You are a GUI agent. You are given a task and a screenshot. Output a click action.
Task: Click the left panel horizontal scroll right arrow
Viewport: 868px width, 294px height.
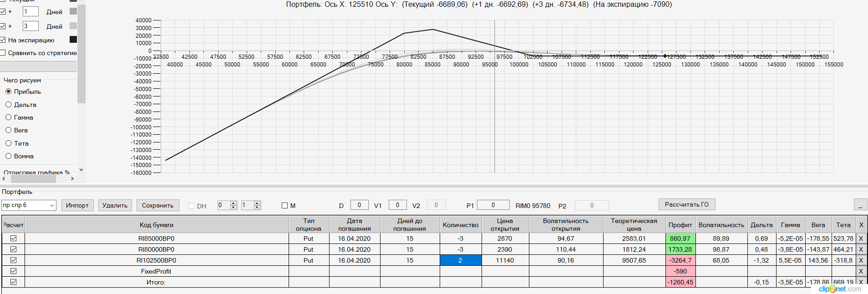click(72, 179)
